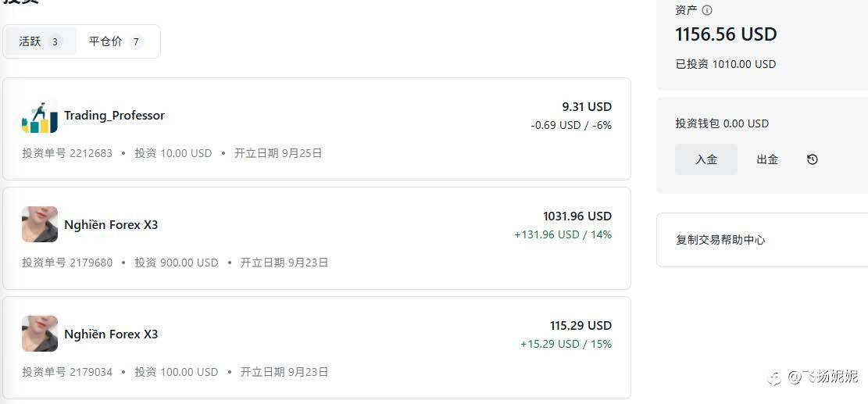Click the closed count badge showing 7
868x404 pixels.
[x=136, y=42]
